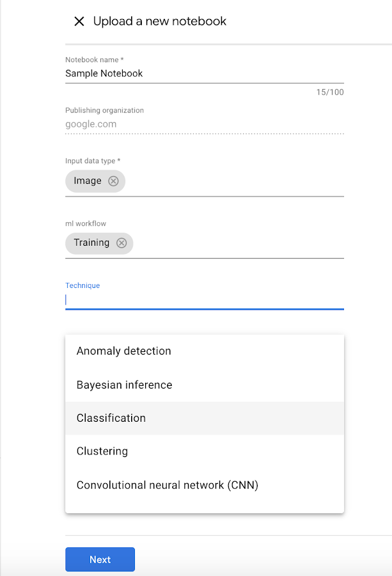The height and width of the screenshot is (576, 392).
Task: Click the Training chip label
Action: tap(91, 243)
